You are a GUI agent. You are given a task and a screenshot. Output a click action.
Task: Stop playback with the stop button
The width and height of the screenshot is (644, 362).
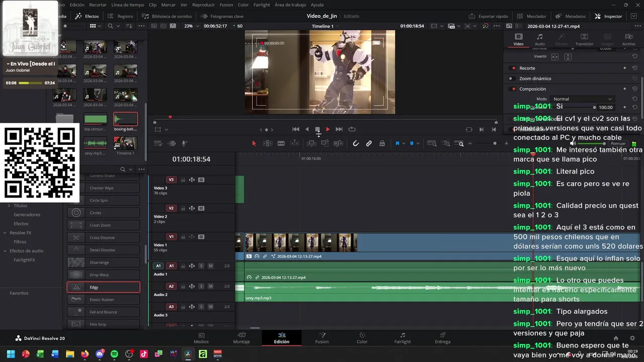pyautogui.click(x=317, y=129)
